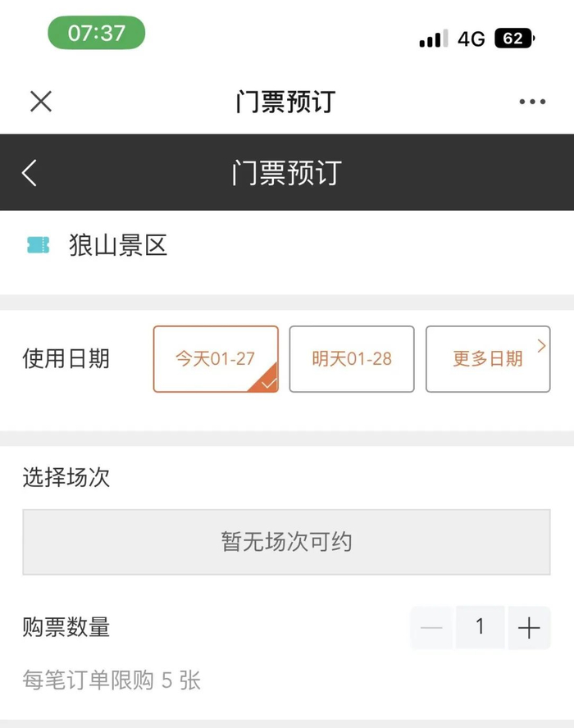This screenshot has height=728, width=574.
Task: Close the 门票预订 page with X
Action: point(41,102)
